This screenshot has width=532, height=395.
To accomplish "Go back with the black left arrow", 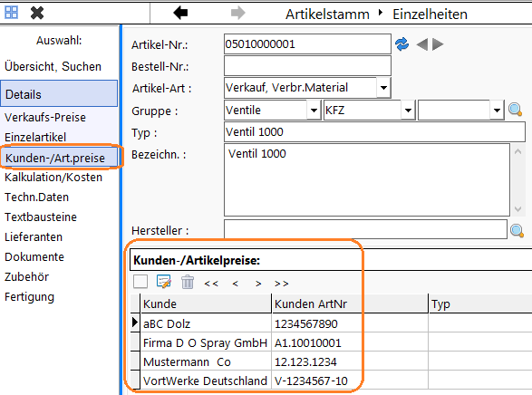I will (180, 14).
